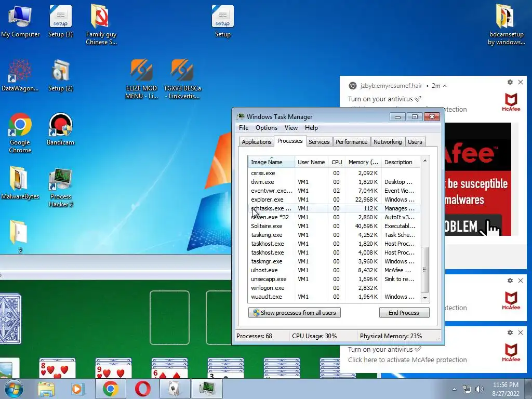Open Task Manager Help menu
Image resolution: width=532 pixels, height=399 pixels.
click(311, 128)
